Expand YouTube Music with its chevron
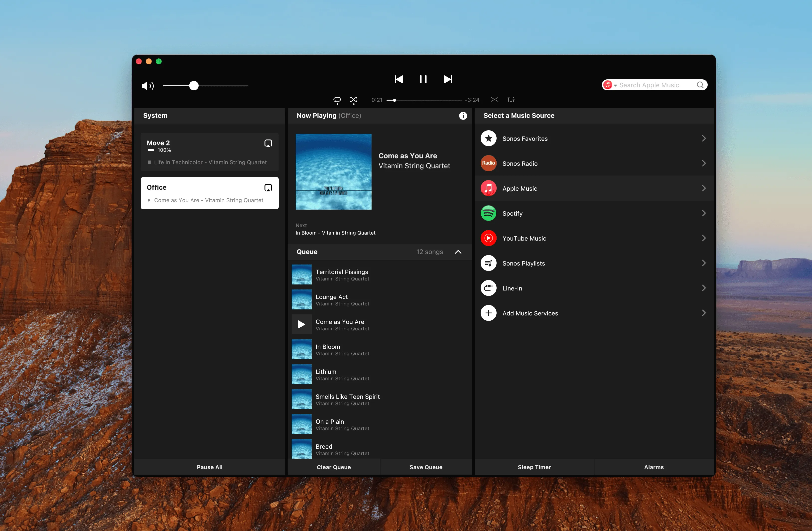Viewport: 812px width, 531px height. coord(704,238)
